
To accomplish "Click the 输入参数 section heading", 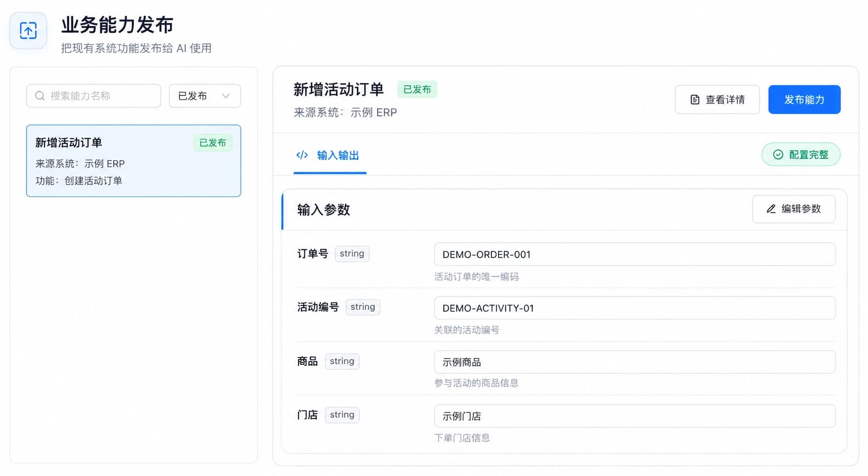I will point(324,210).
